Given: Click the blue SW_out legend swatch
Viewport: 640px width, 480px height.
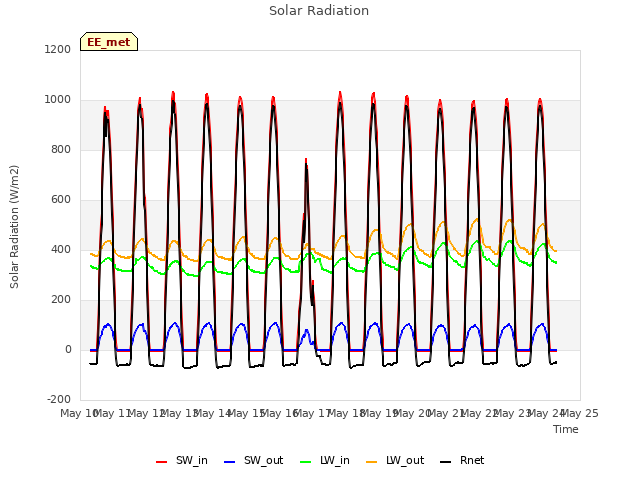Looking at the screenshot, I should tap(230, 462).
